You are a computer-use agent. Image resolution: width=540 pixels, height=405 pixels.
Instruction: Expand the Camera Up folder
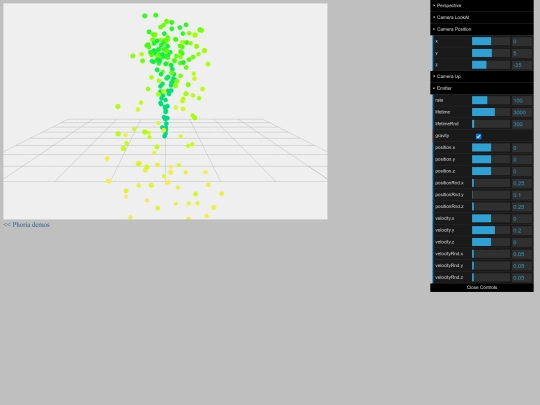(482, 76)
